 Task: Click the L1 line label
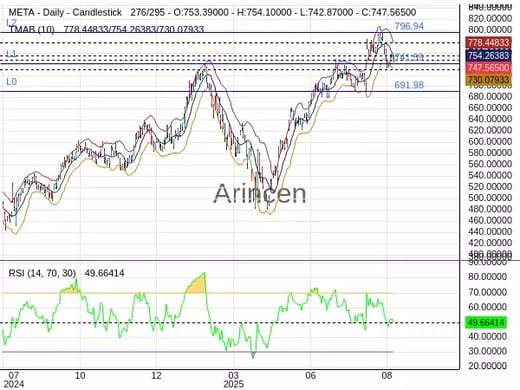[11, 54]
